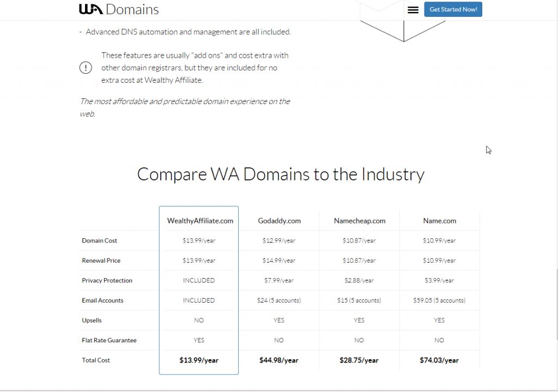Click the Advanced DNS automation bullet text
The width and height of the screenshot is (558, 392).
pos(188,32)
